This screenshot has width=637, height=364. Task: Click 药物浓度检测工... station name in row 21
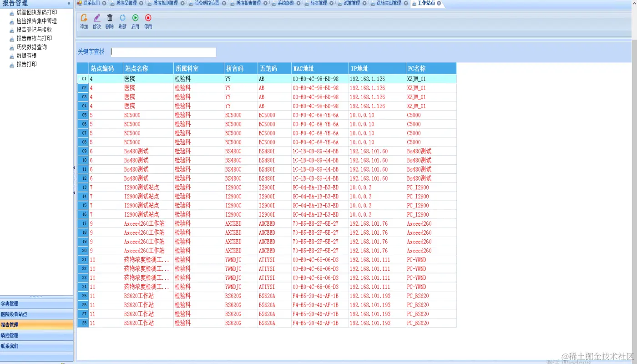[147, 260]
